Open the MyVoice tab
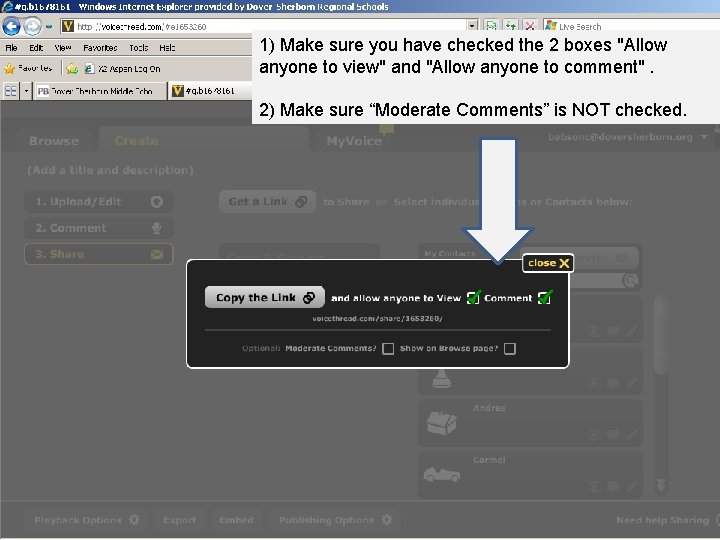 pyautogui.click(x=354, y=141)
